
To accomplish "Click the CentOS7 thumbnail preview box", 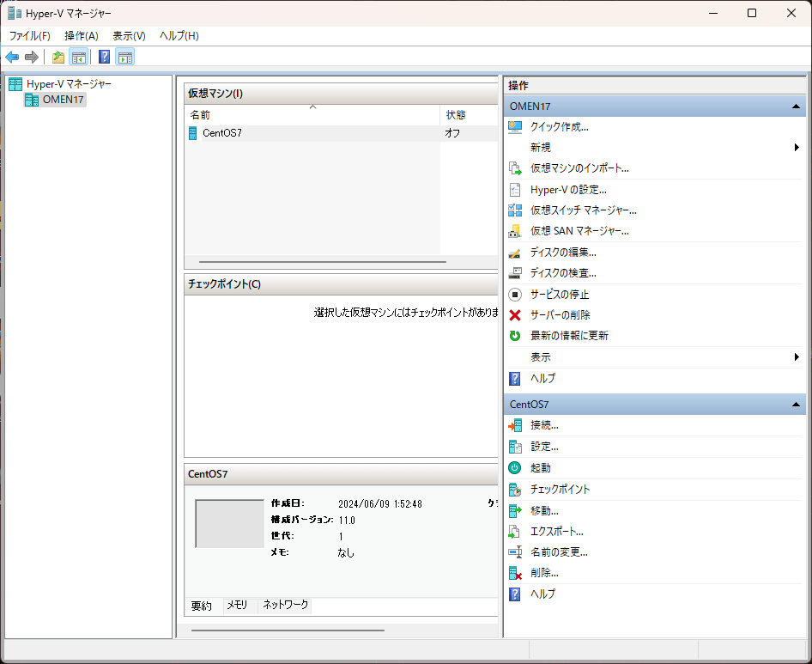I will [x=229, y=523].
